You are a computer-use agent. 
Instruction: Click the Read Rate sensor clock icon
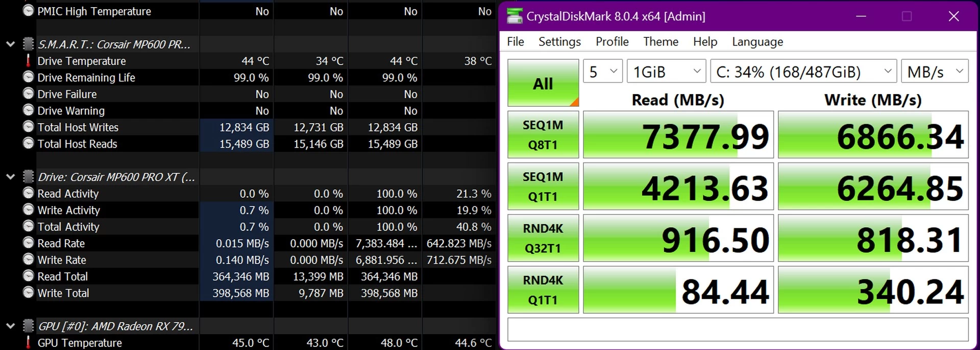point(29,243)
